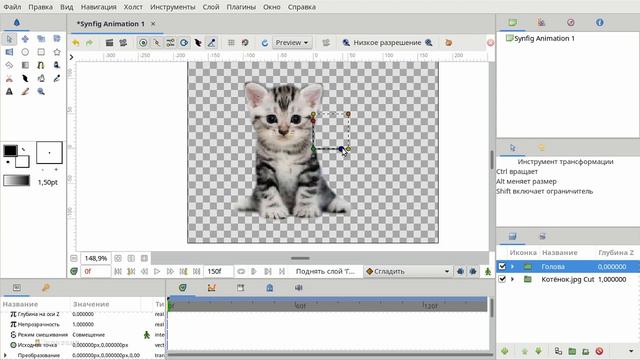This screenshot has height=360, width=640.
Task: Select the Draw tool
Action: (x=57, y=65)
